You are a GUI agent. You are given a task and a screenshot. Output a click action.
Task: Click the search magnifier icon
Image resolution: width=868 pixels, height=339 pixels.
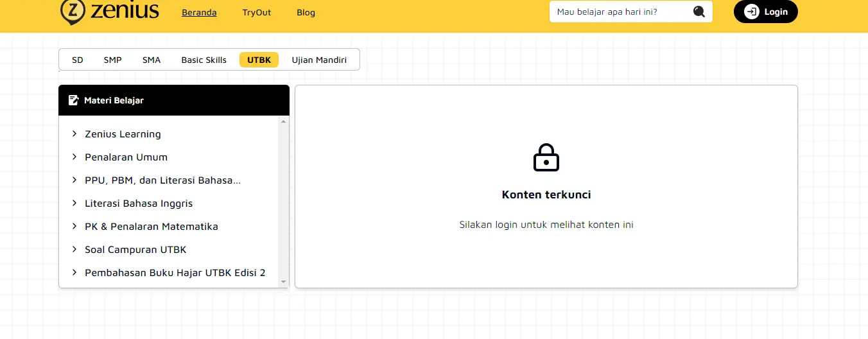(x=699, y=12)
